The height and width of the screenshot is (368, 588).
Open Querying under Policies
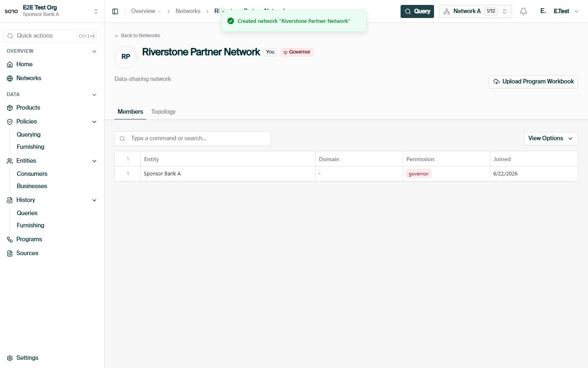click(x=29, y=135)
